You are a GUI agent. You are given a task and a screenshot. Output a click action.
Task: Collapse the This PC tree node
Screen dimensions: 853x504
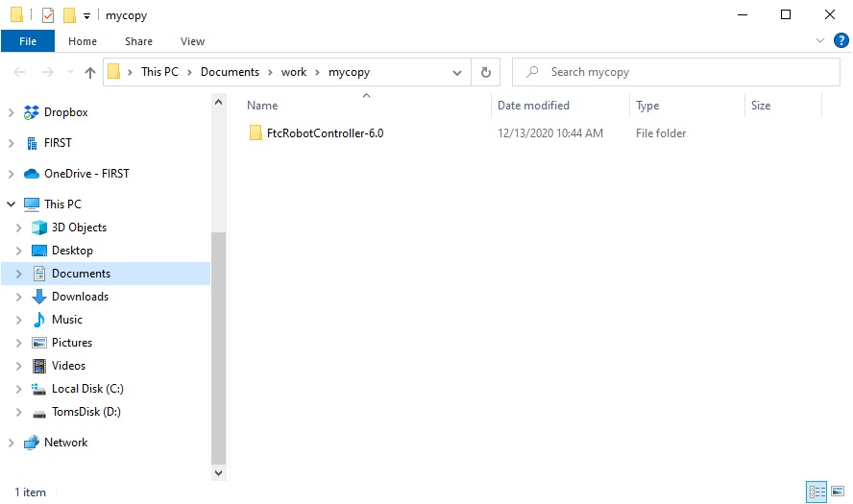click(x=11, y=204)
